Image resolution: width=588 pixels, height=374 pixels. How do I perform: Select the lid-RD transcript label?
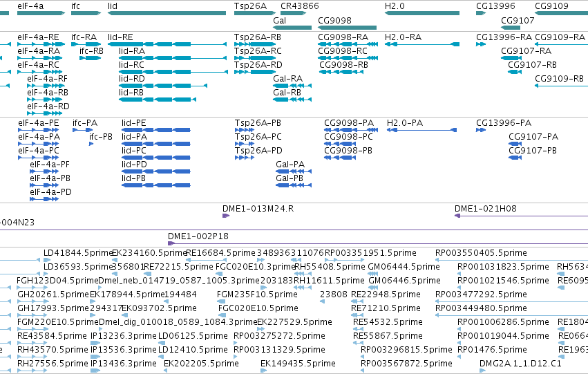click(x=131, y=78)
